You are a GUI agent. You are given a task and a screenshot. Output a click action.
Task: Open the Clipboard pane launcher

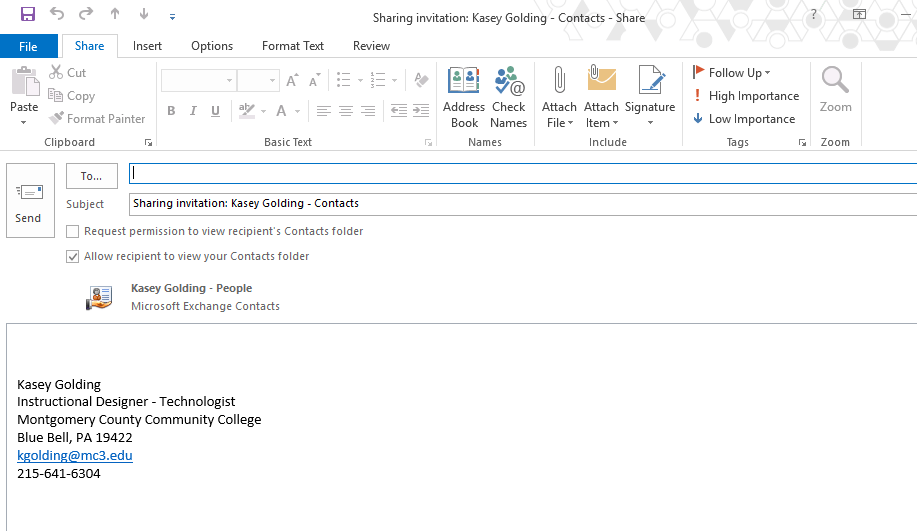149,143
